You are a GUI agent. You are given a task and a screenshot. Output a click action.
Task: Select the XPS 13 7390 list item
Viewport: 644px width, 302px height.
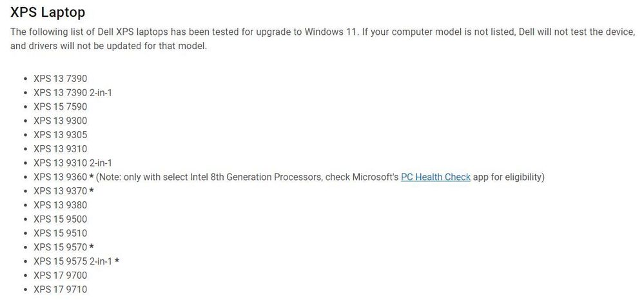[x=61, y=79]
